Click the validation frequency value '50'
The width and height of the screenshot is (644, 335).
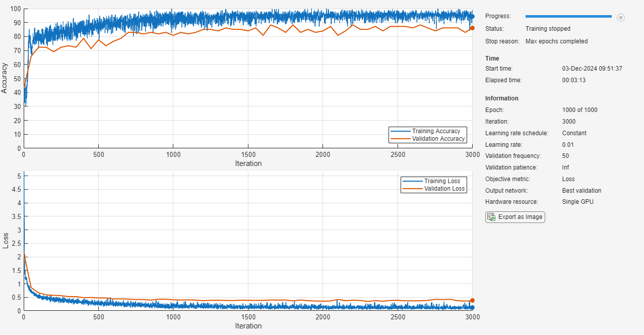[x=565, y=156]
